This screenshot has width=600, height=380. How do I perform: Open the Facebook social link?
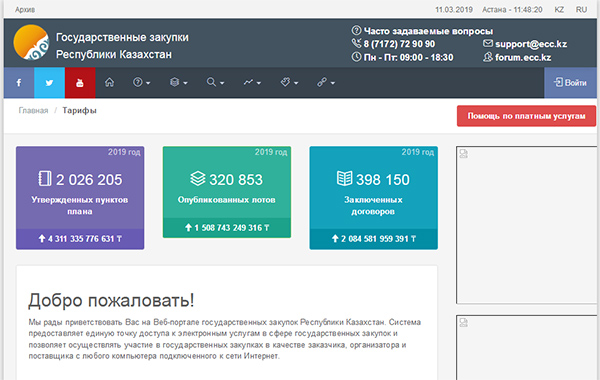point(19,83)
